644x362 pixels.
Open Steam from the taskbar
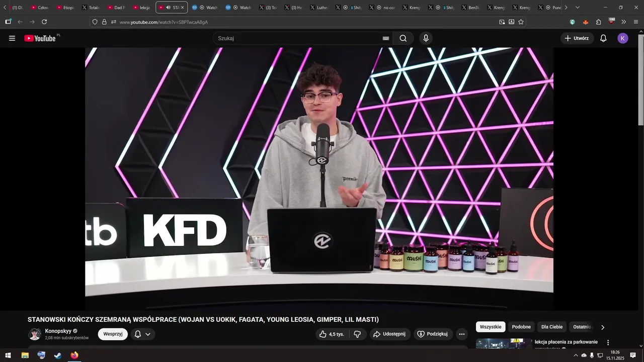[58, 355]
